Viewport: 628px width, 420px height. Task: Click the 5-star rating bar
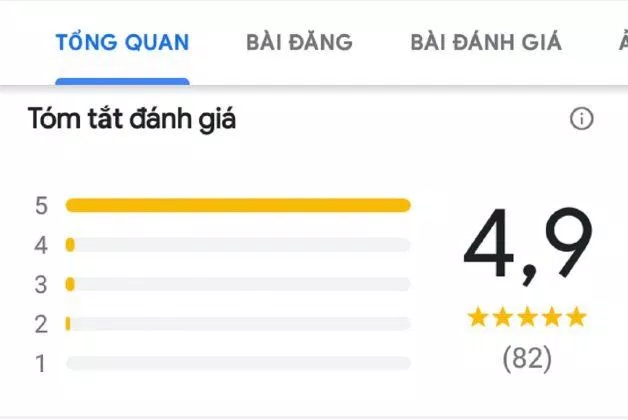[238, 205]
